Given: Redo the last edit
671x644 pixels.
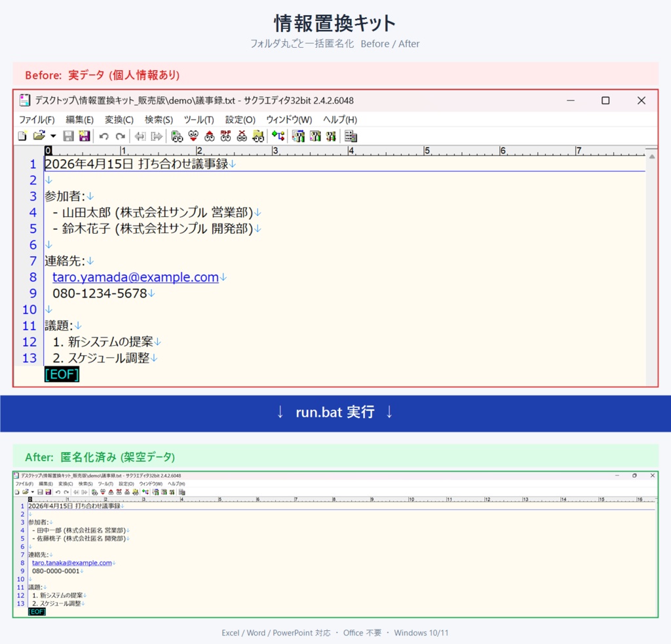Looking at the screenshot, I should coord(121,136).
